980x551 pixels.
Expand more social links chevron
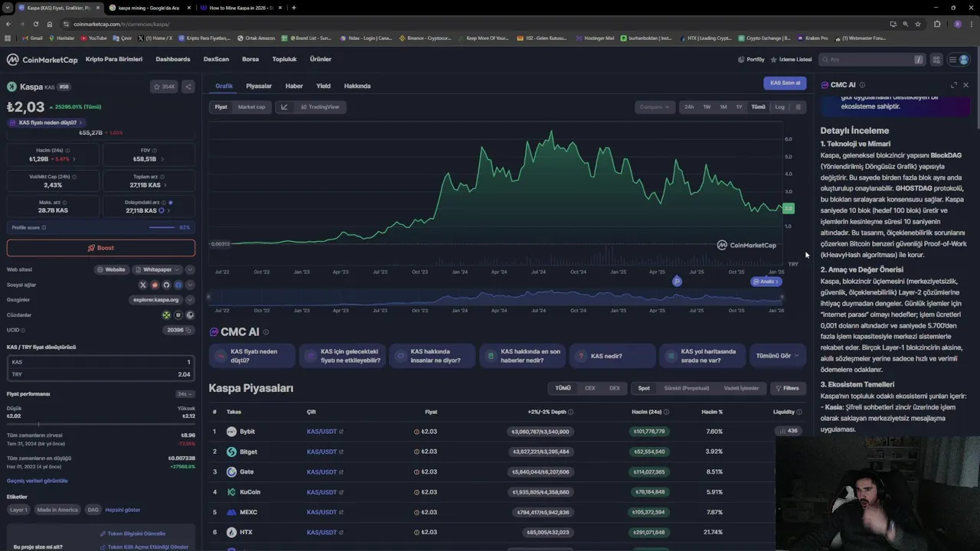click(x=190, y=285)
